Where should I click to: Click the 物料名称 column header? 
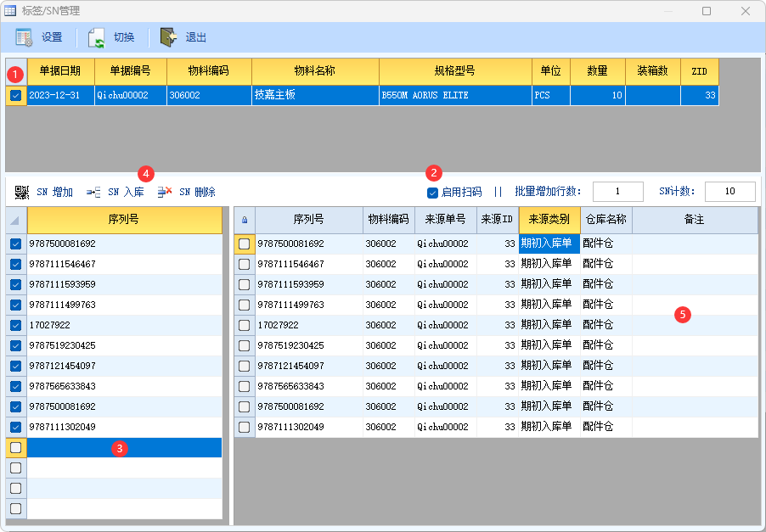click(315, 71)
